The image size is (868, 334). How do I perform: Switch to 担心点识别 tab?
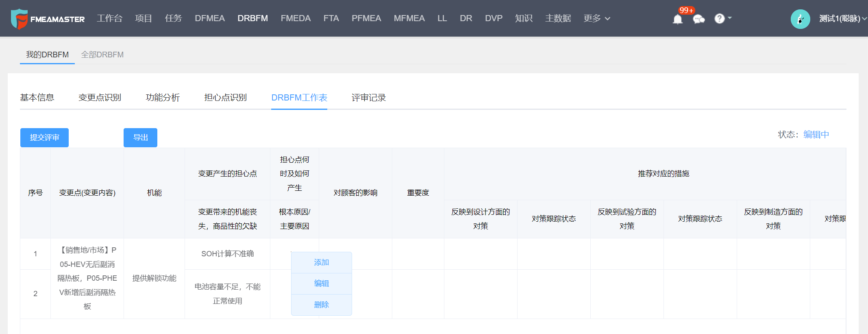click(x=225, y=98)
